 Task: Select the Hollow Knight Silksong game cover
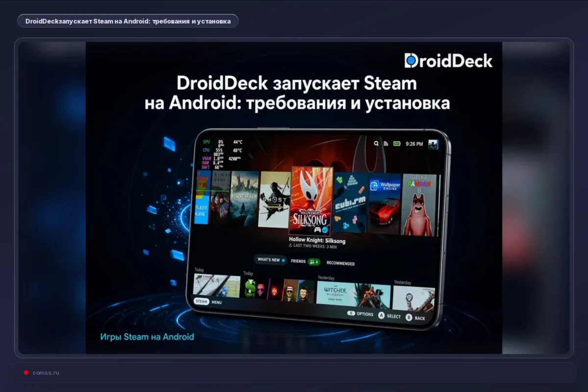coord(312,201)
